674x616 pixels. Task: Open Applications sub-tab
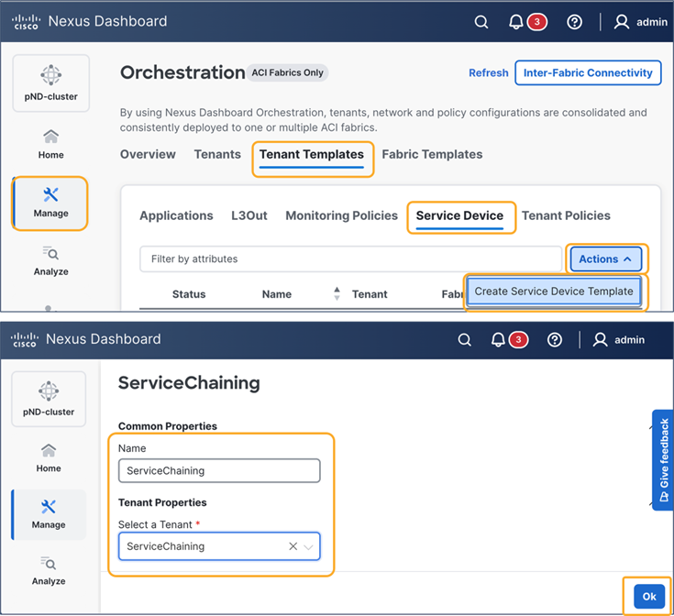pos(176,215)
